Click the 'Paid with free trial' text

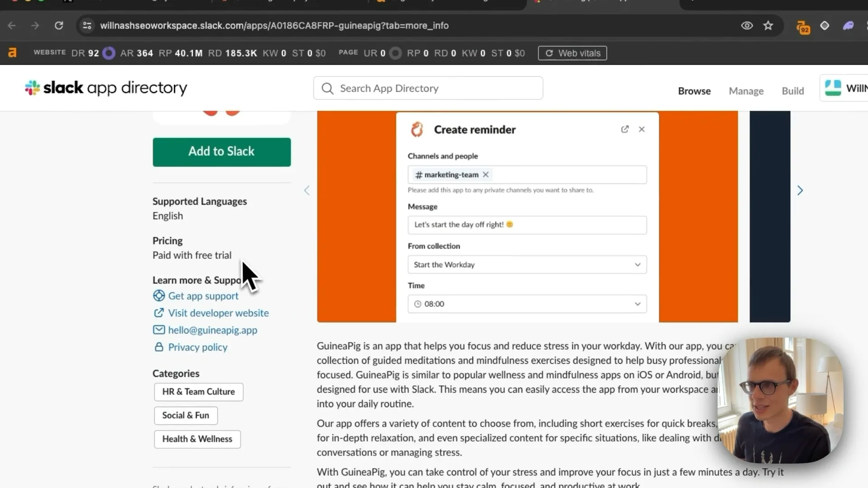tap(192, 255)
